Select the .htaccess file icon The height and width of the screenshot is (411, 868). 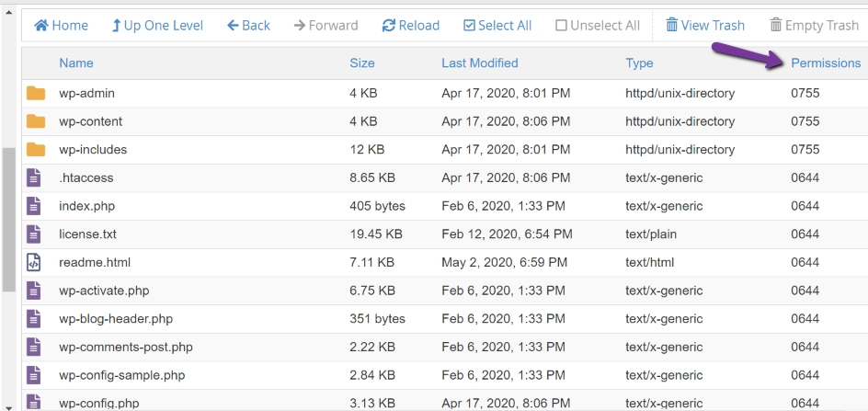[34, 177]
